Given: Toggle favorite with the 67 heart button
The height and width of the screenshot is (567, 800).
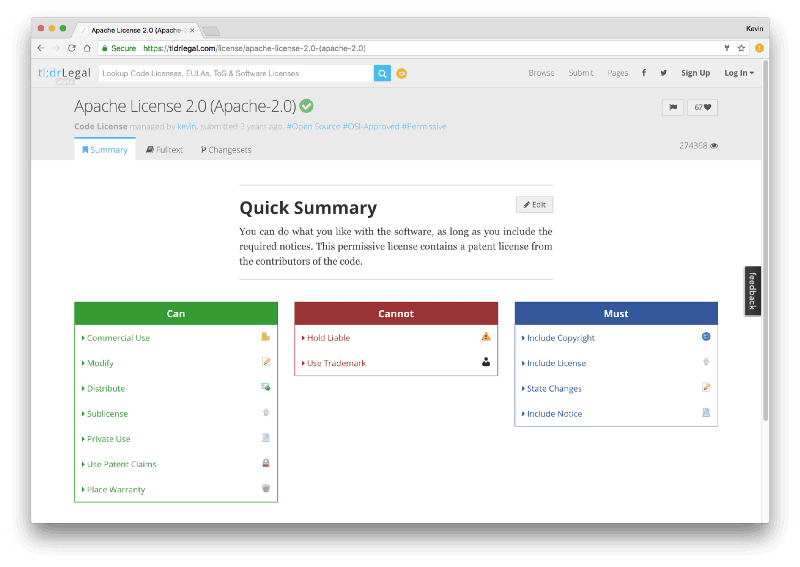Looking at the screenshot, I should [702, 107].
